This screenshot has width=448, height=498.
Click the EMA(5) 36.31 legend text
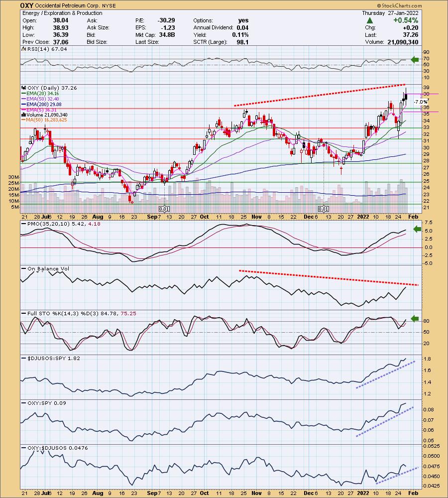tap(41, 110)
